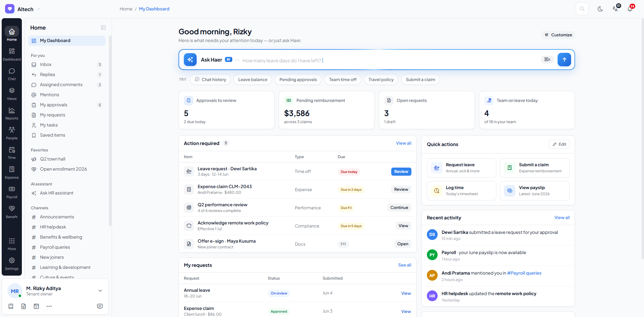Toggle dark mode moon icon

tap(600, 9)
